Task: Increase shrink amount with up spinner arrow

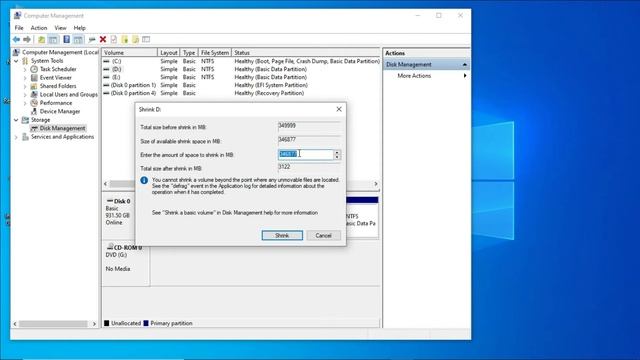Action: click(x=337, y=152)
